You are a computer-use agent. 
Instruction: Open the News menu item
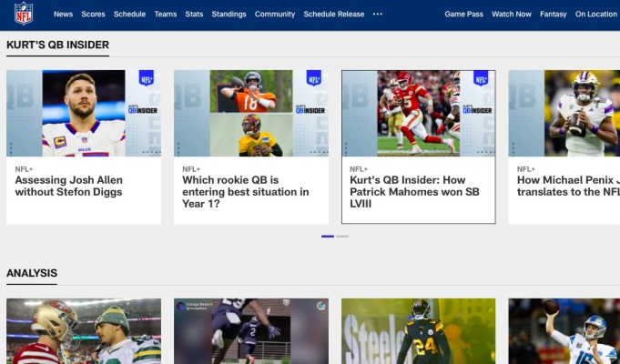[x=63, y=15]
